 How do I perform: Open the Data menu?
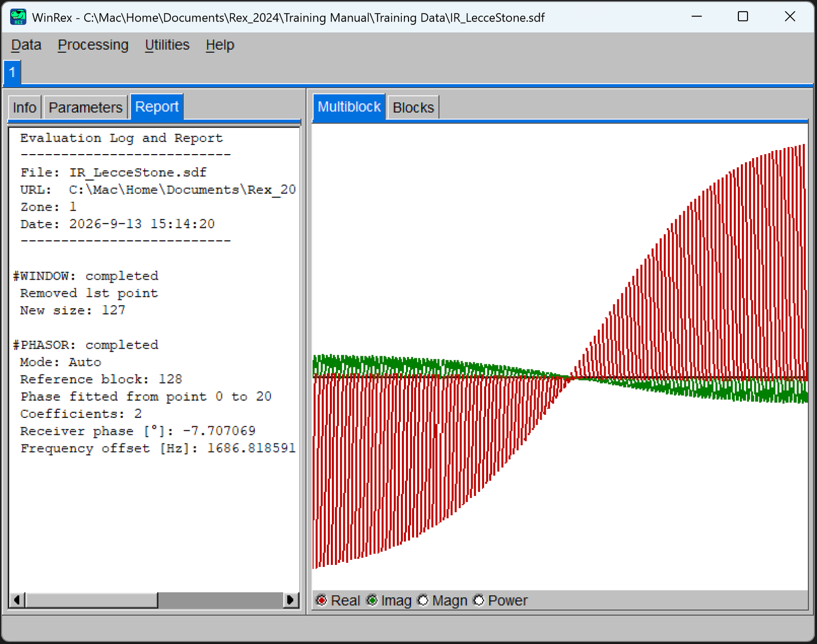(x=26, y=45)
